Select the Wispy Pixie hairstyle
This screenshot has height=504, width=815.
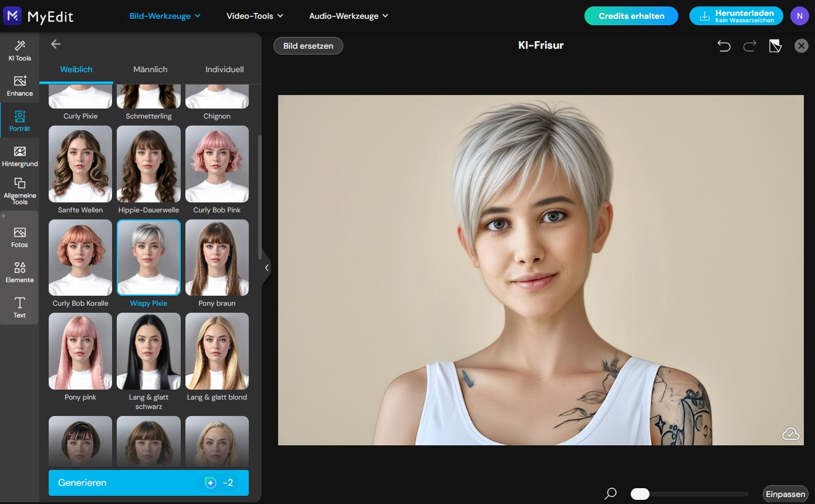coord(148,257)
